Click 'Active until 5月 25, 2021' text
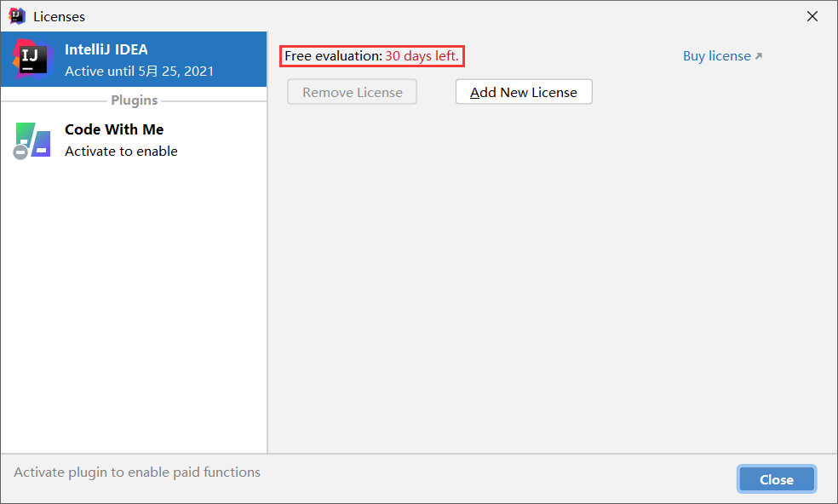Screen dimensions: 838x504 click(x=139, y=71)
